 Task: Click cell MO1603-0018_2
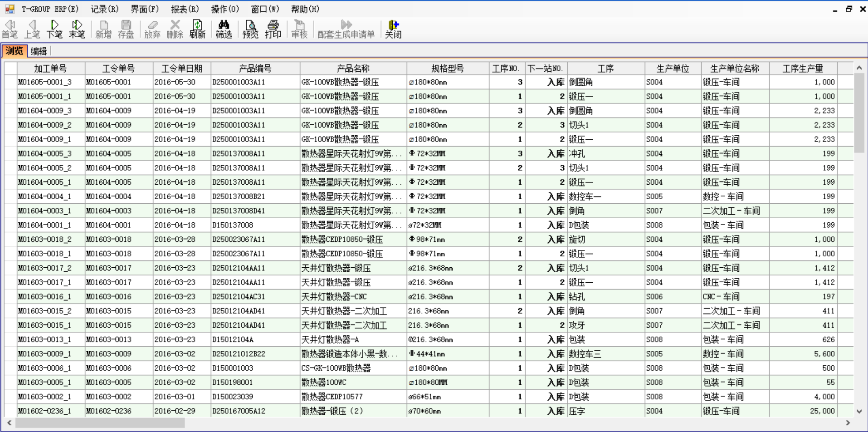tap(51, 239)
